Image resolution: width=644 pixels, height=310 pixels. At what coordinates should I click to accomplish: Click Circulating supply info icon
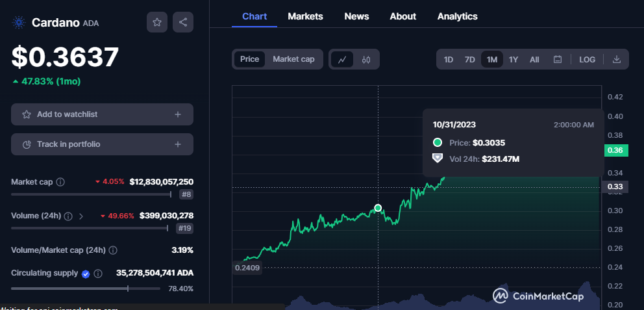point(98,274)
